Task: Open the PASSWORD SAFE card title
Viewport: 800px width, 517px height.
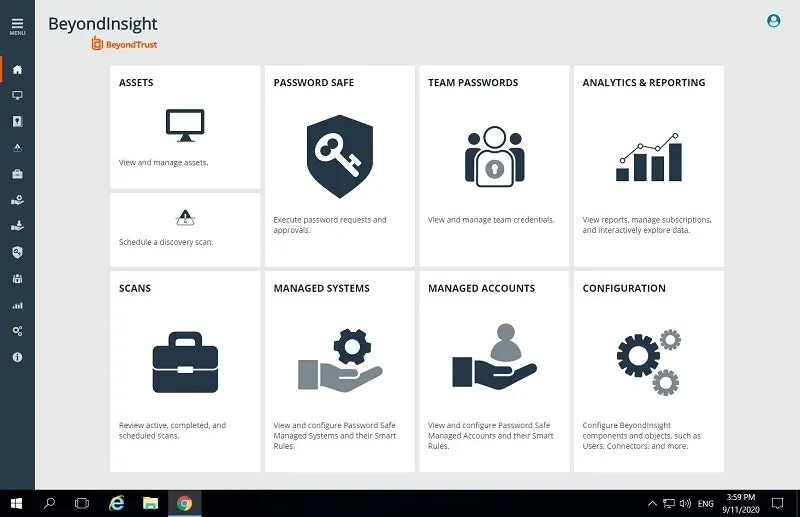Action: (314, 83)
